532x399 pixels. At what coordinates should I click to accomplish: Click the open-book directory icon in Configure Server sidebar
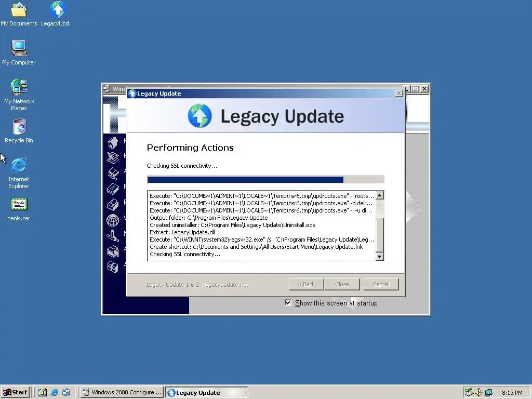pos(113,174)
